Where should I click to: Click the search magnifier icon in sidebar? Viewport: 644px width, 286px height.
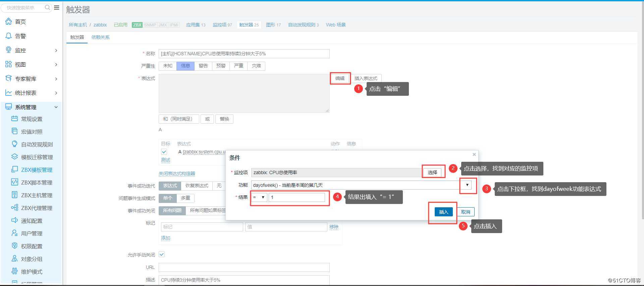[47, 7]
